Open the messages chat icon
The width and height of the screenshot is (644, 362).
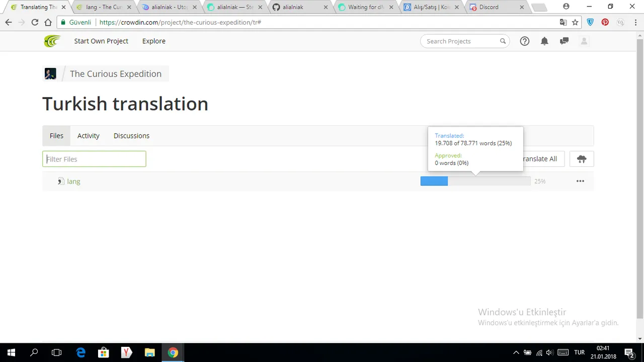tap(565, 41)
